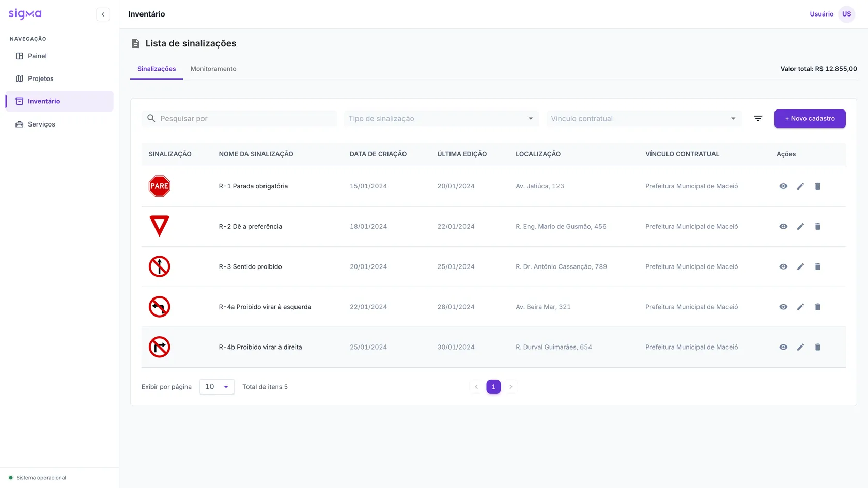868x488 pixels.
Task: Edit the R-1 Parada obrigatória row
Action: pyautogui.click(x=800, y=186)
